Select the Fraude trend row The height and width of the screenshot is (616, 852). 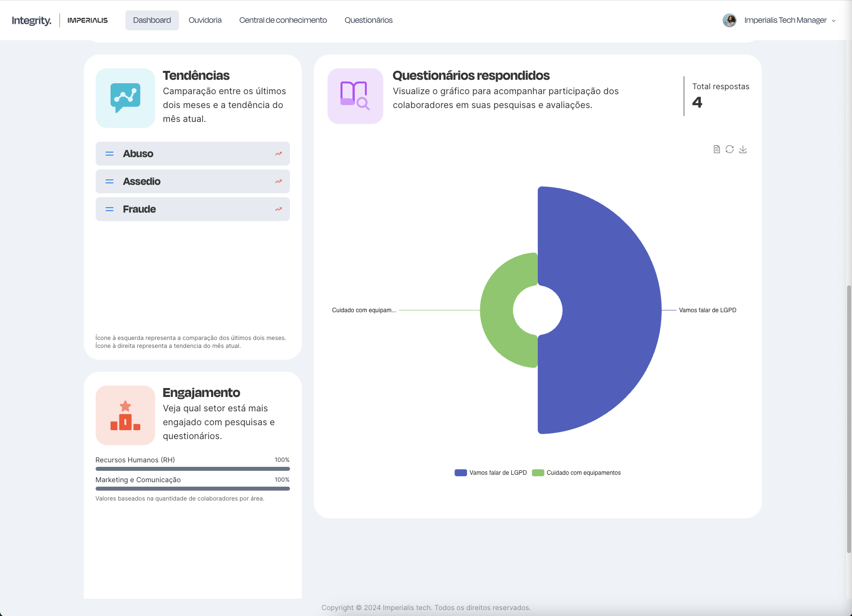click(x=193, y=209)
